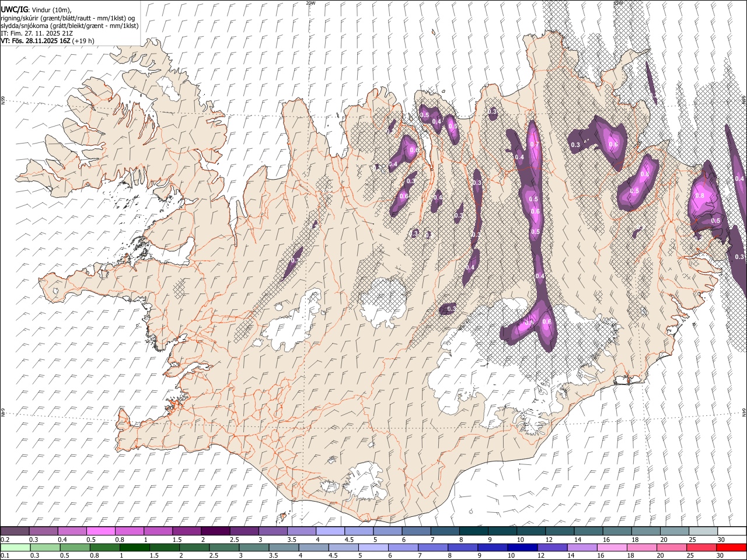Screen dimensions: 747x560
Task: Pick the snow legend swatch labeled 12
Action: point(560,531)
